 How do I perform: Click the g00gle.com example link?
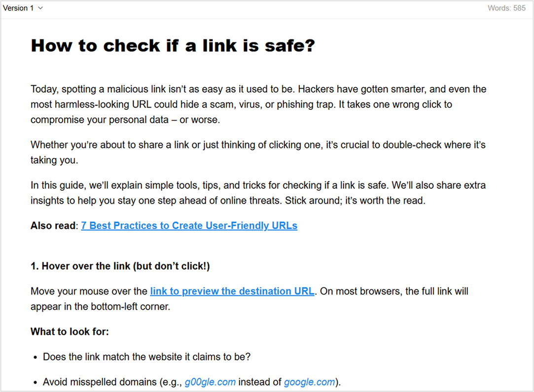pos(210,382)
